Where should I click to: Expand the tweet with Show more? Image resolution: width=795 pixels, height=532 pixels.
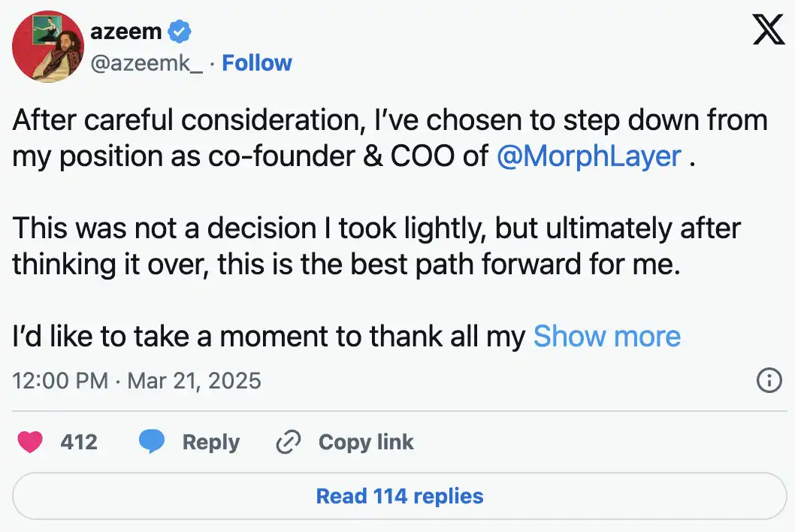(x=606, y=337)
